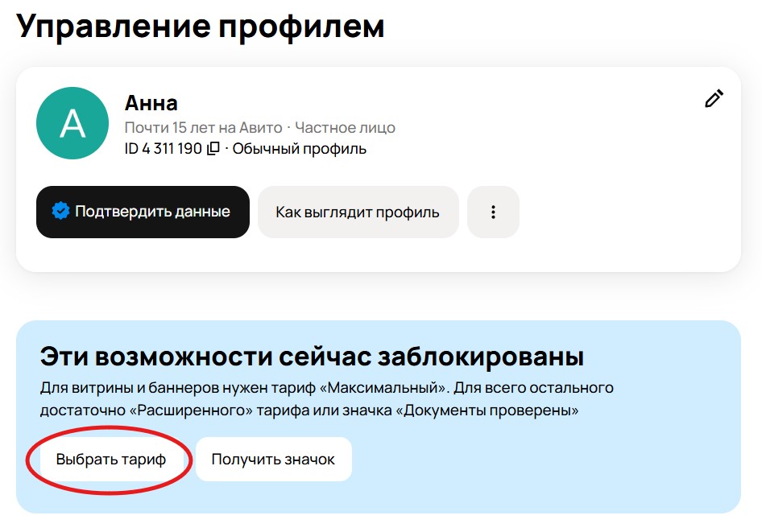This screenshot has height=532, width=762.
Task: Open «Как выглядит профиль» preview
Action: click(358, 211)
